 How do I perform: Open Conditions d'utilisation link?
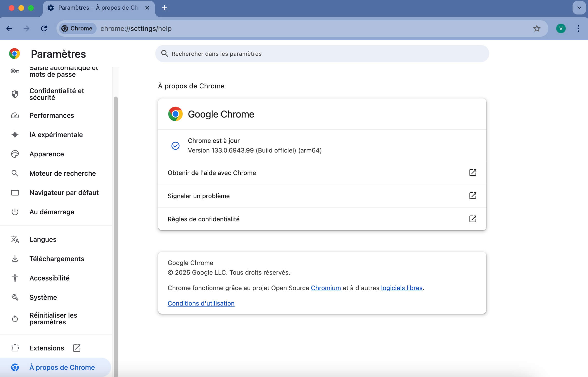click(x=201, y=303)
